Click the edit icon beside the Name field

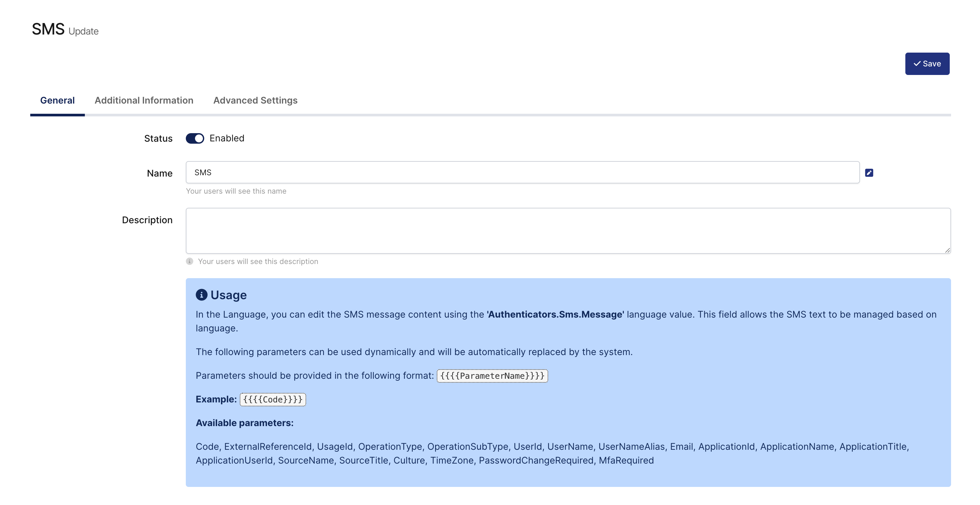[869, 173]
